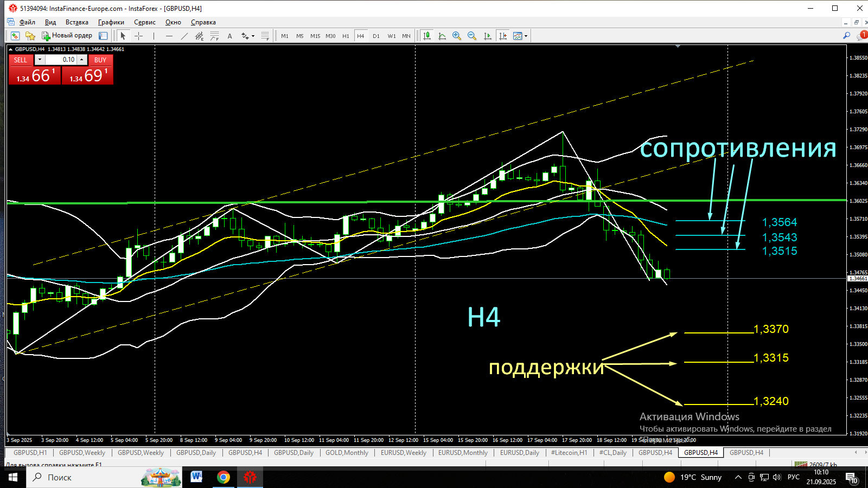Select the crosshair tool
The image size is (868, 488).
[x=138, y=36]
